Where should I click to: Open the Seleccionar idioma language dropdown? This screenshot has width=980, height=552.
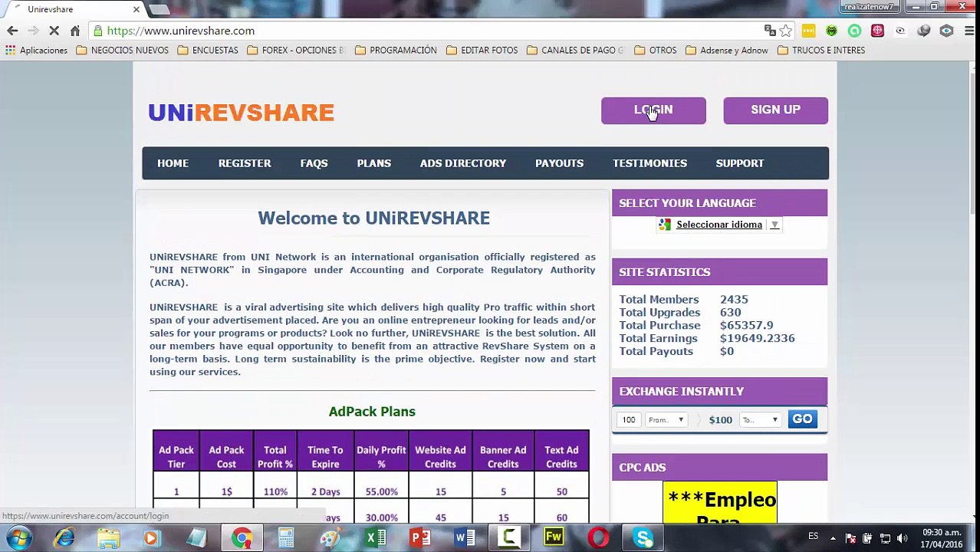(719, 225)
